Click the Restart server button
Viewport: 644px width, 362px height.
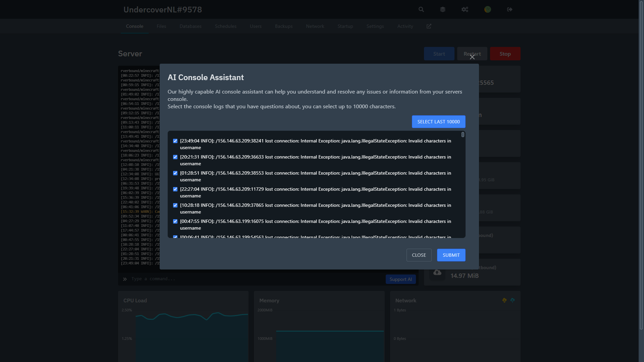click(x=472, y=54)
